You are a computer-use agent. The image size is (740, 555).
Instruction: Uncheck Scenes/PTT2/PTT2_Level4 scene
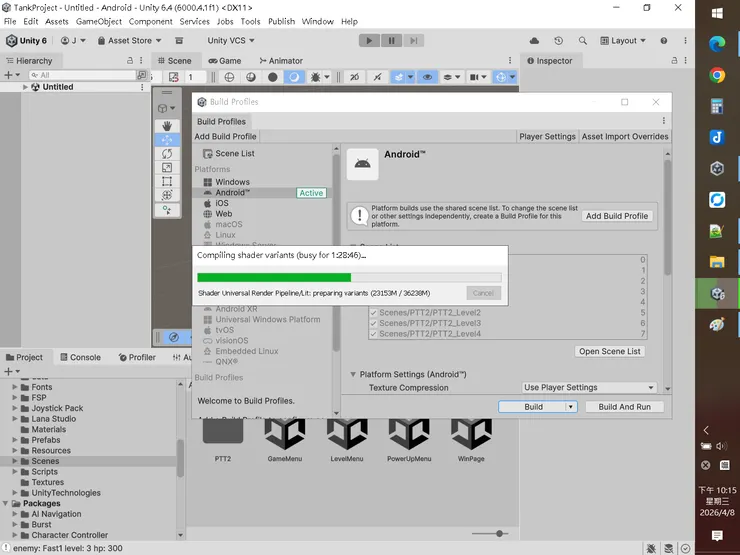pos(373,334)
